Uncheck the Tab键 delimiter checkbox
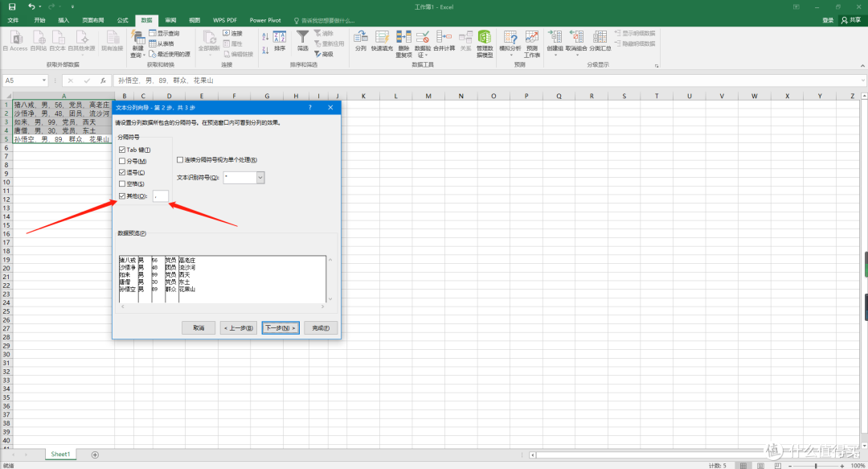Screen dimensions: 868x469 point(122,150)
